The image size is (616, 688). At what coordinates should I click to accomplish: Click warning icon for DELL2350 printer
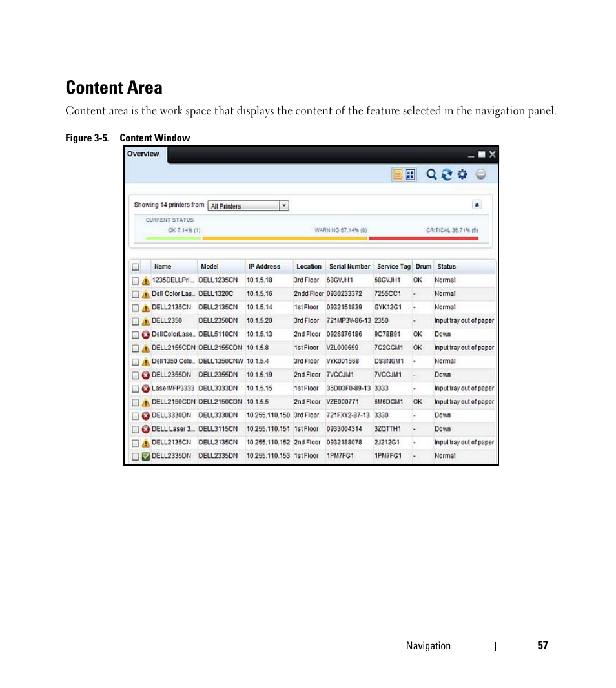point(145,322)
